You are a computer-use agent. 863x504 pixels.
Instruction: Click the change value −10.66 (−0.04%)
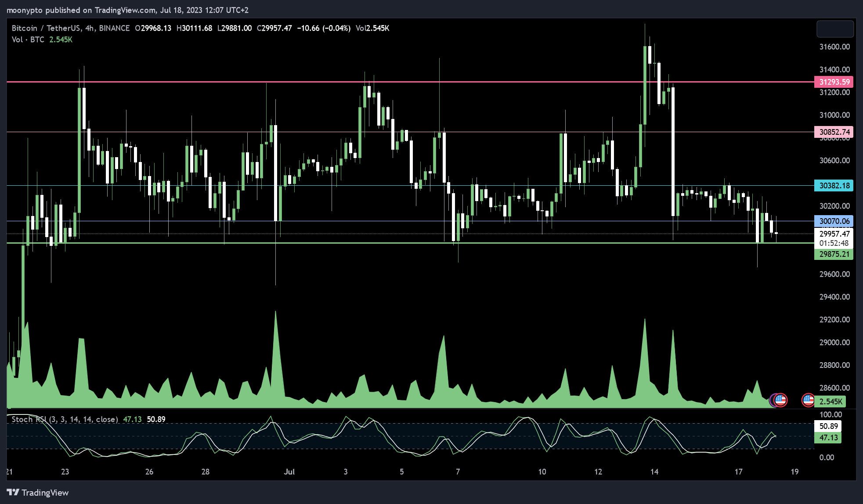click(x=324, y=28)
